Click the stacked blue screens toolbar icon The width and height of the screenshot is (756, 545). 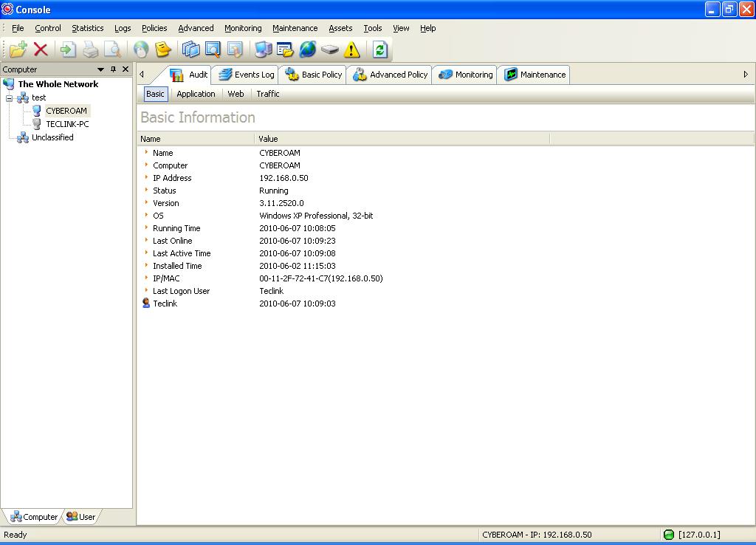tap(190, 49)
